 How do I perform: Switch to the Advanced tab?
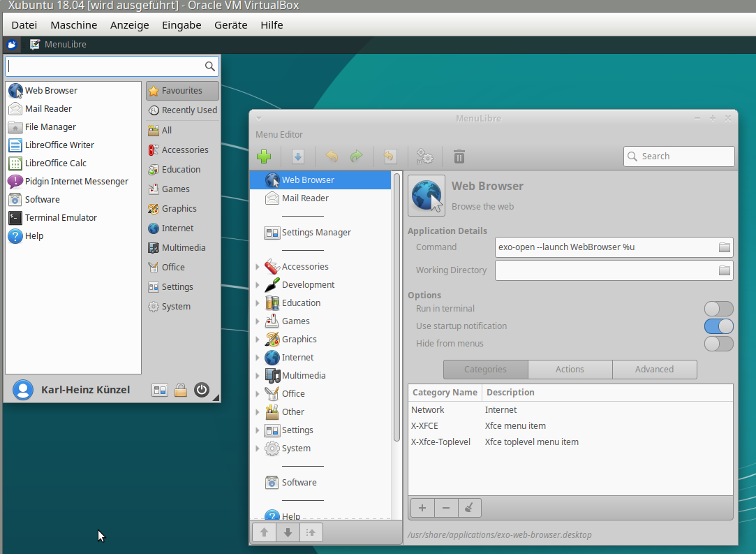[x=654, y=370]
